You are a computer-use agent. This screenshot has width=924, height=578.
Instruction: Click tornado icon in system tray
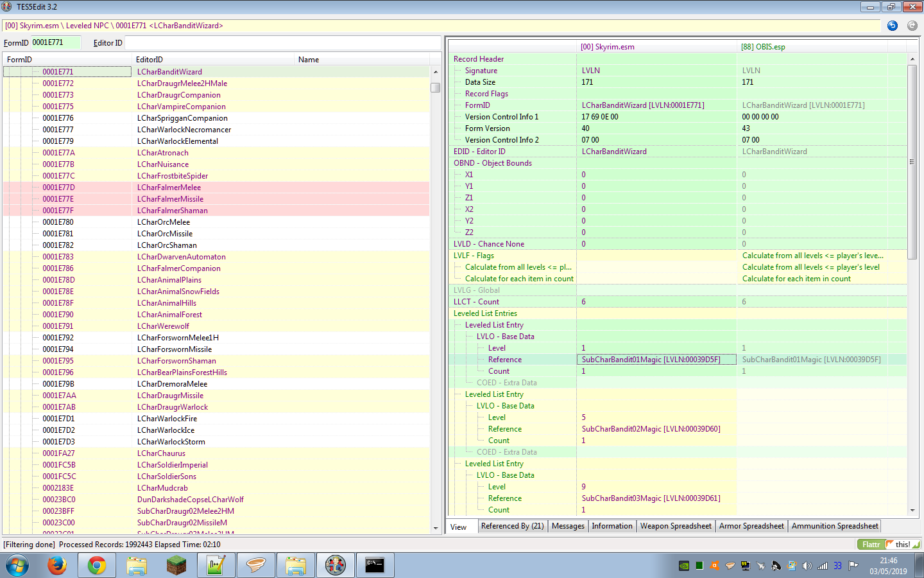pos(730,566)
